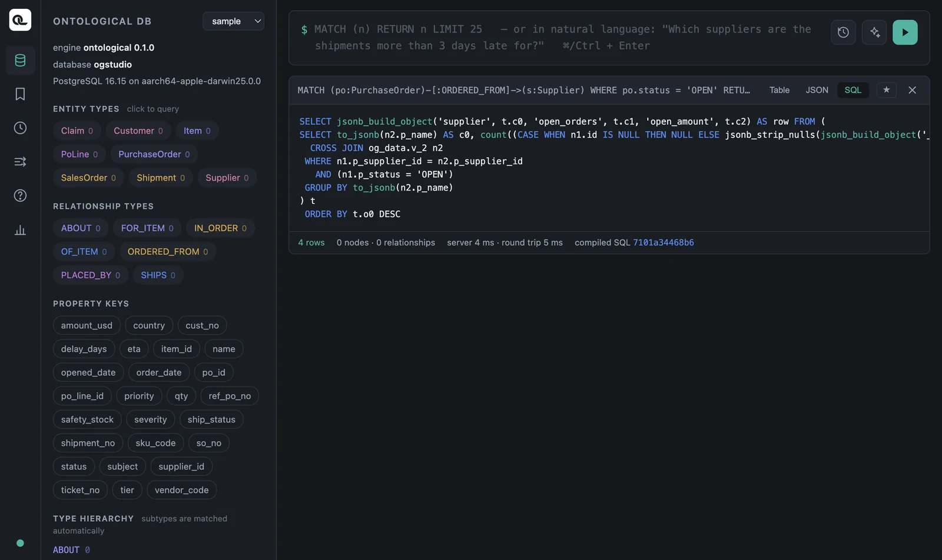Star the current query result
Image resolution: width=942 pixels, height=560 pixels.
886,90
